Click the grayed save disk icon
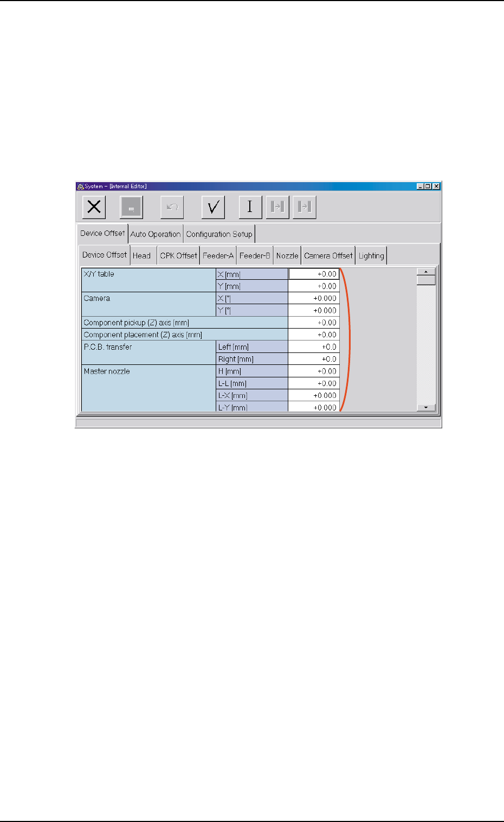The image size is (504, 822). tap(131, 207)
